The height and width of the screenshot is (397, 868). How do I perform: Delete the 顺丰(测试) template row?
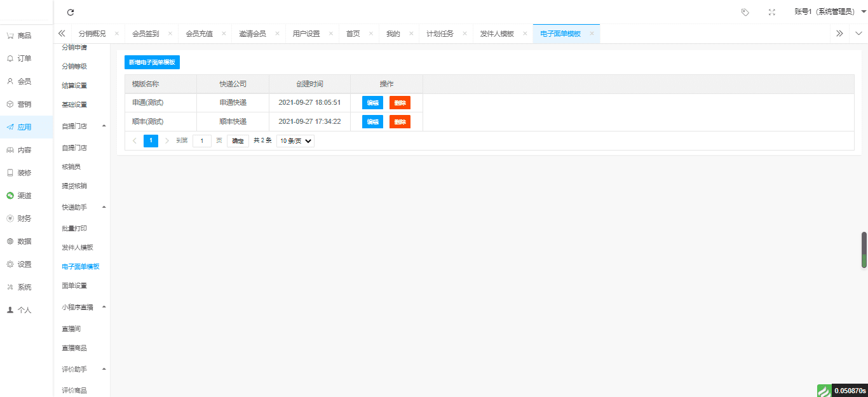[400, 122]
